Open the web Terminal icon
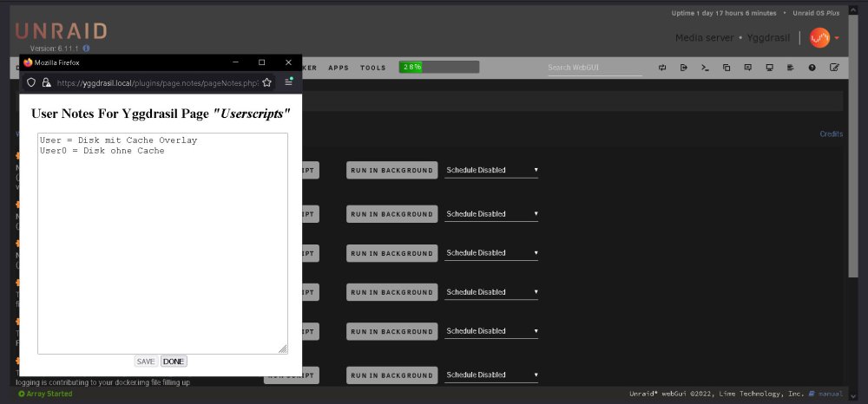This screenshot has height=404, width=868. (705, 68)
